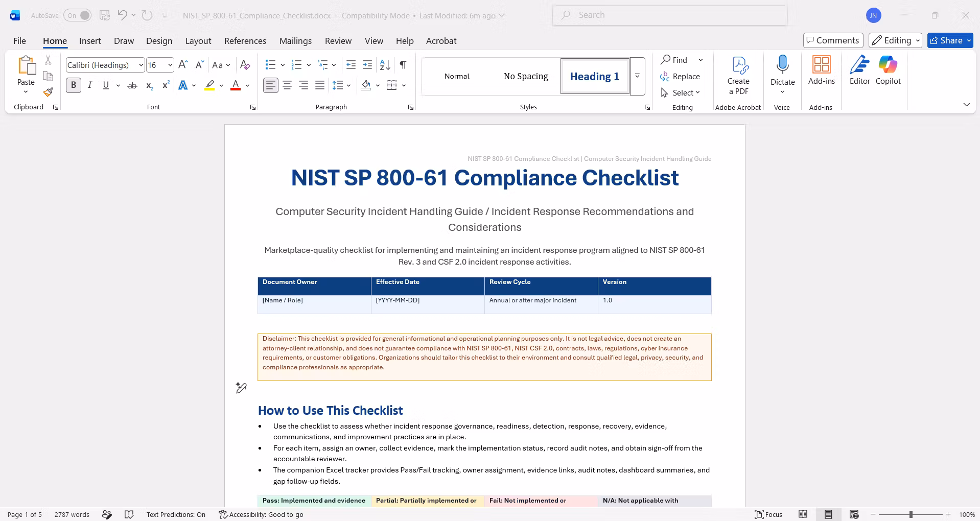Click the Comments button
The height and width of the screenshot is (521, 980).
click(833, 40)
